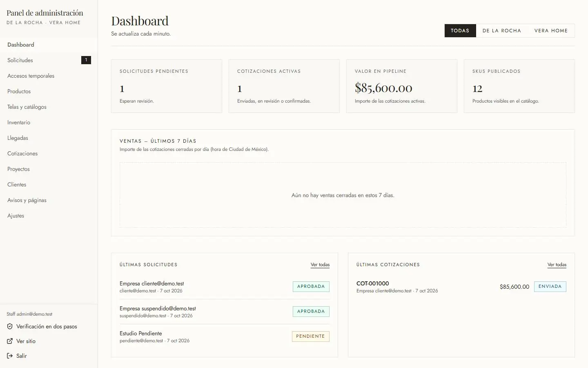
Task: Go to Solicitudes in the sidebar
Action: tap(49, 60)
